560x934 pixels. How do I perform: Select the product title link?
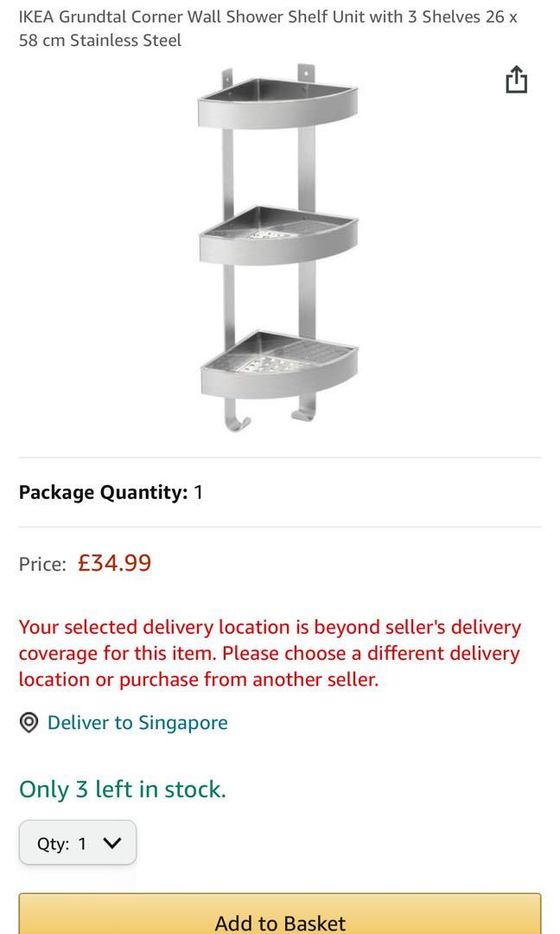click(259, 26)
